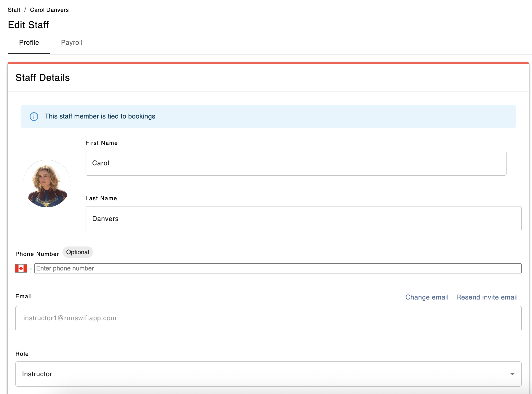Viewport: 532px width, 394px height.
Task: Click the Change email link
Action: coord(427,297)
